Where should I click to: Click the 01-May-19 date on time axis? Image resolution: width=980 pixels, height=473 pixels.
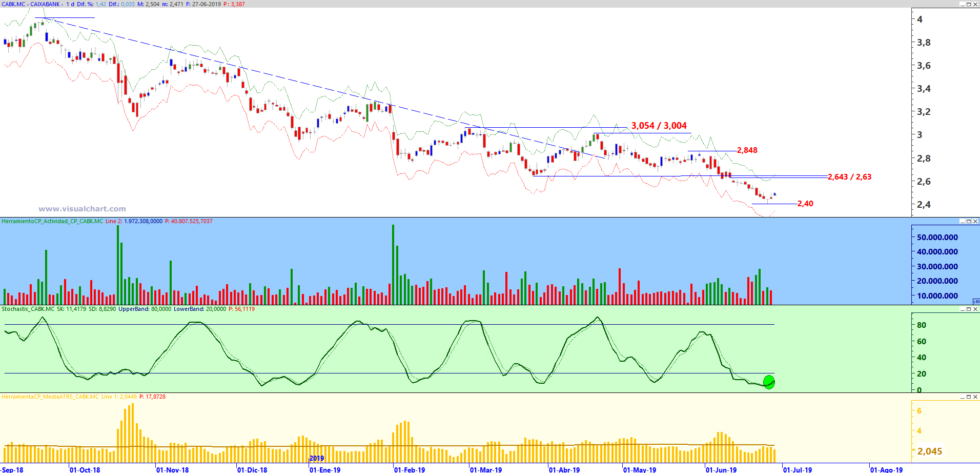point(640,469)
